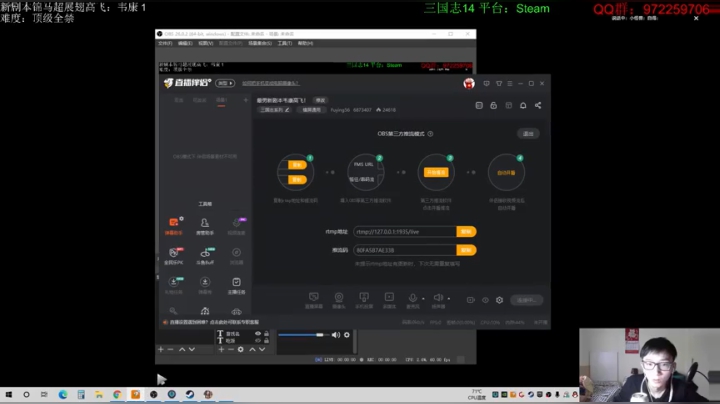The height and width of the screenshot is (404, 720).
Task: Expand speaker options arrow
Action: pyautogui.click(x=449, y=299)
